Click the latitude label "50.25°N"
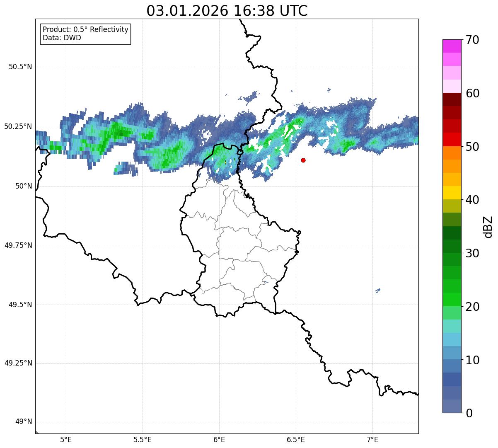Viewport: 498px width, 448px height. click(x=18, y=127)
